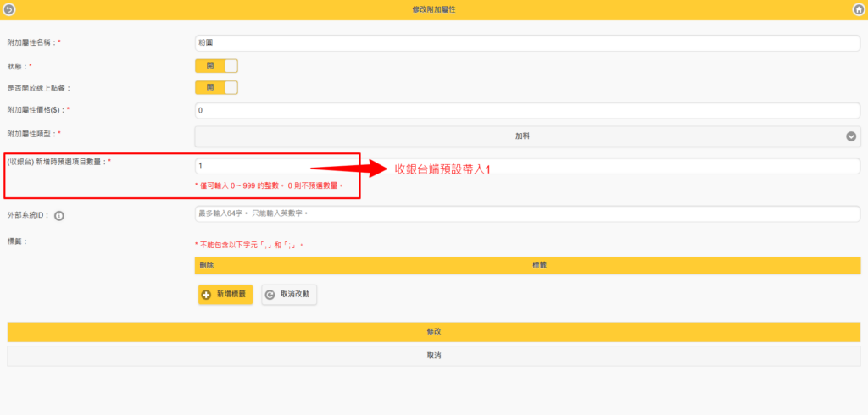The height and width of the screenshot is (415, 868).
Task: Toggle the 狀態 switch
Action: point(216,66)
